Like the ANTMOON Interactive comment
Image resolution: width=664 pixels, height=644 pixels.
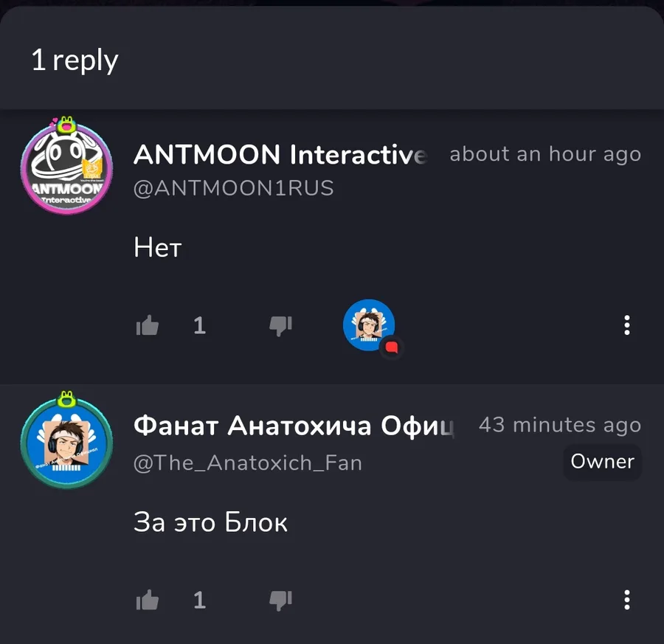(x=148, y=325)
